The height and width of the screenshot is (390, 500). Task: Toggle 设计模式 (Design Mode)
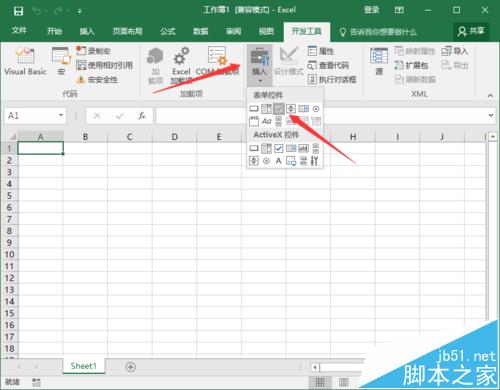tap(289, 62)
